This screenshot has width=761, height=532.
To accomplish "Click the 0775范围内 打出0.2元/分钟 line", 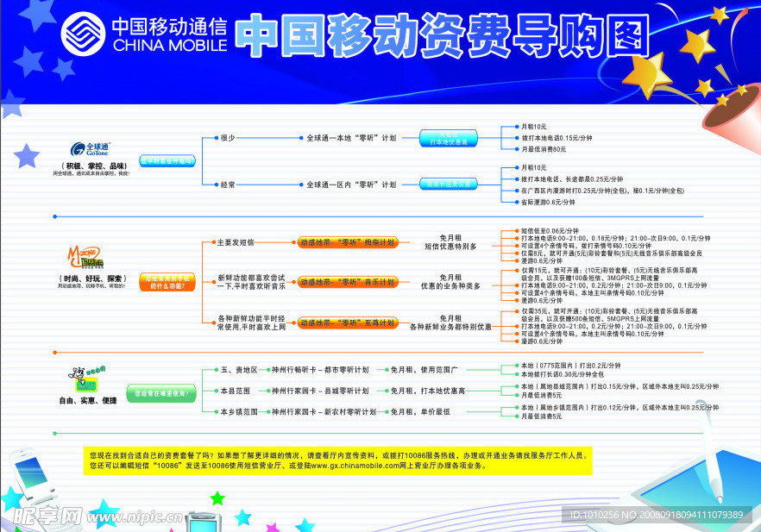I will 571,366.
